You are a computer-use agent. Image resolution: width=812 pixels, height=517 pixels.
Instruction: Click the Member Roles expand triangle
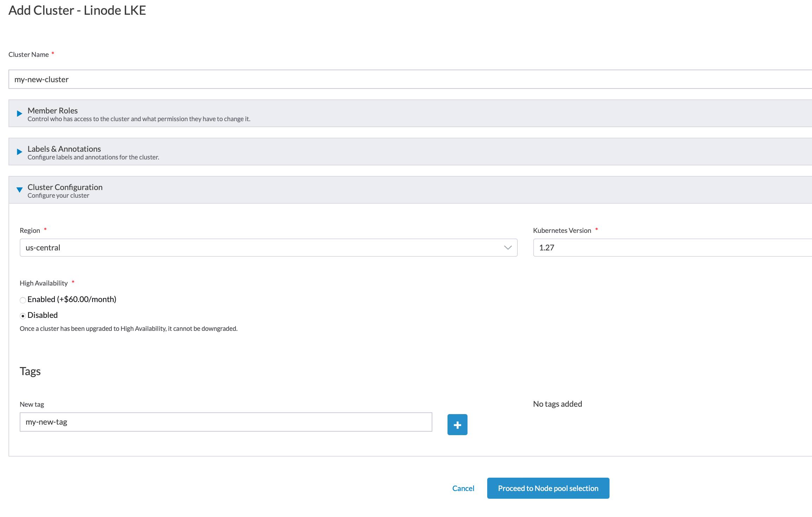point(19,113)
